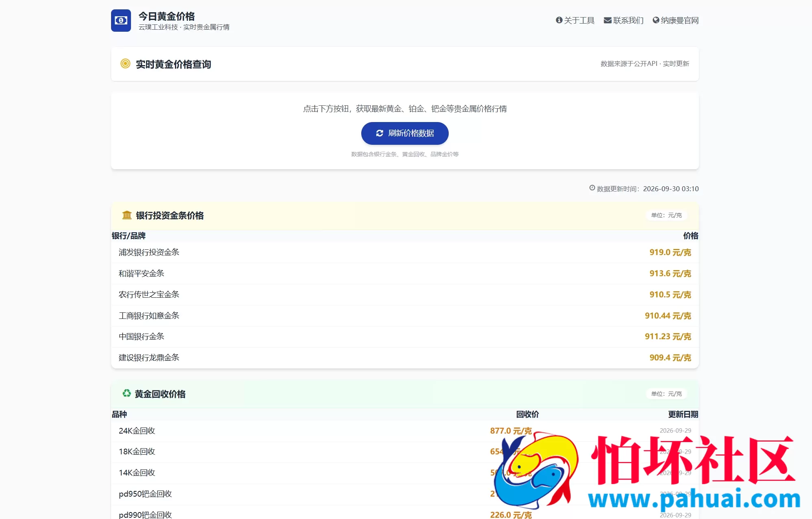Click the 910.5 元/克 price

pyautogui.click(x=670, y=295)
